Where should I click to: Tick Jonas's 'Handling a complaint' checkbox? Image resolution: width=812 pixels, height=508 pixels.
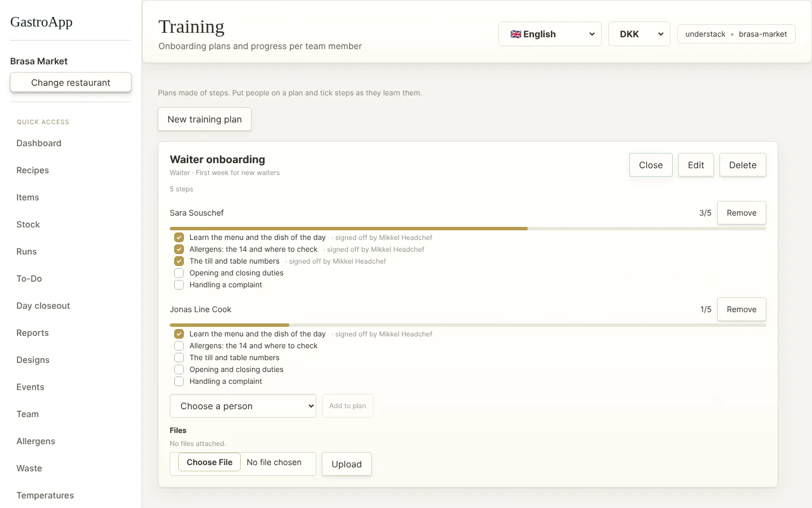(179, 382)
